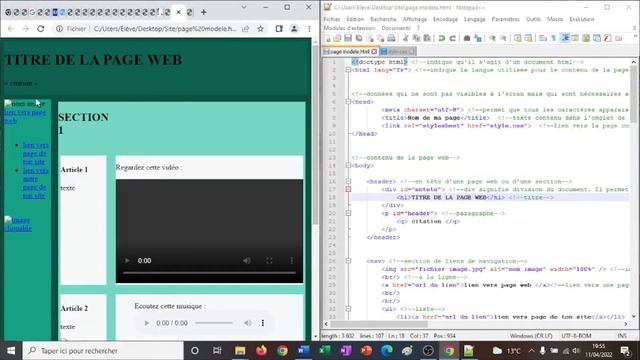Click the Zoom out icon in Notepad++
640x360 pixels.
click(503, 38)
